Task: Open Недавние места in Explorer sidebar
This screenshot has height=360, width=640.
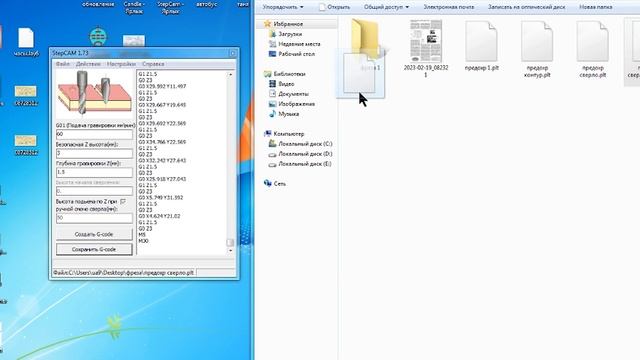Action: (299, 44)
